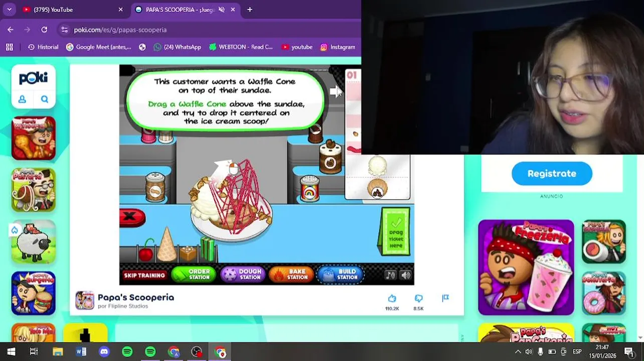Open the youtube bookmark
This screenshot has width=644, height=361.
(297, 47)
